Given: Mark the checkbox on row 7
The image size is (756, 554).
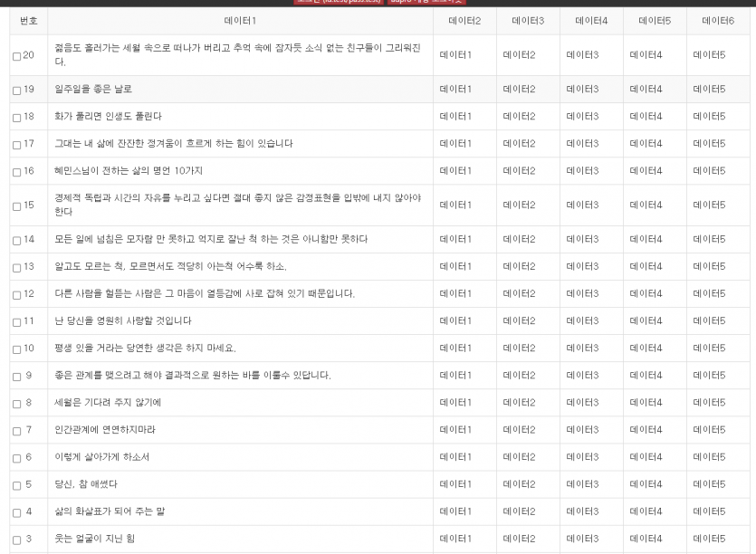Looking at the screenshot, I should click(x=17, y=431).
